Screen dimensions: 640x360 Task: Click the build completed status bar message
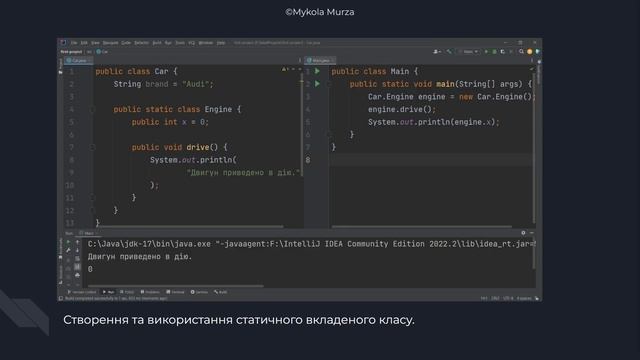tap(116, 298)
